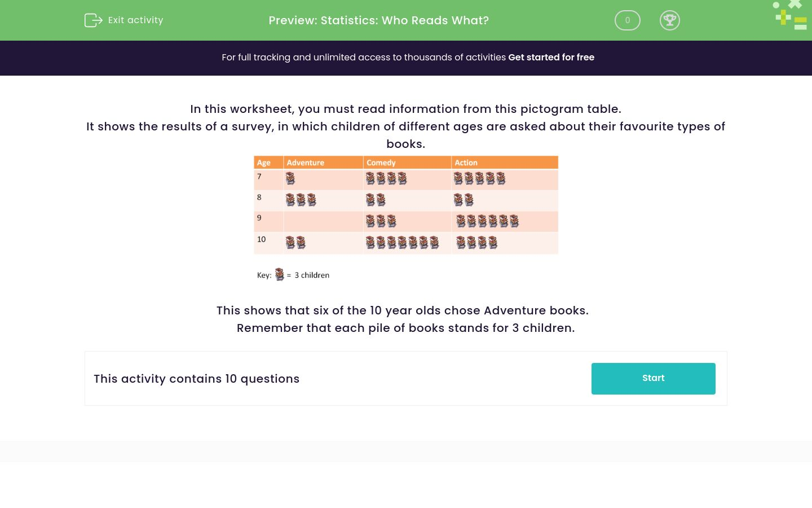
Task: Click the Comedy column header
Action: coord(381,163)
